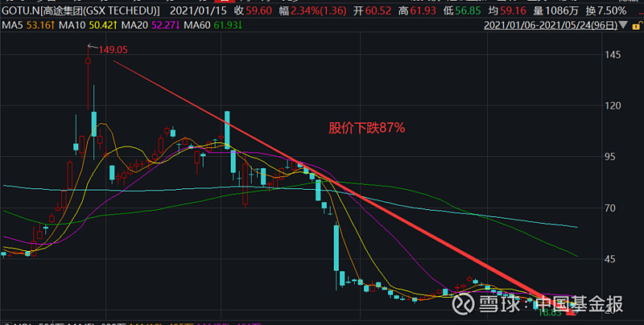Viewport: 644px width, 325px height.
Task: Click the 95 price axis label
Action: coord(610,157)
